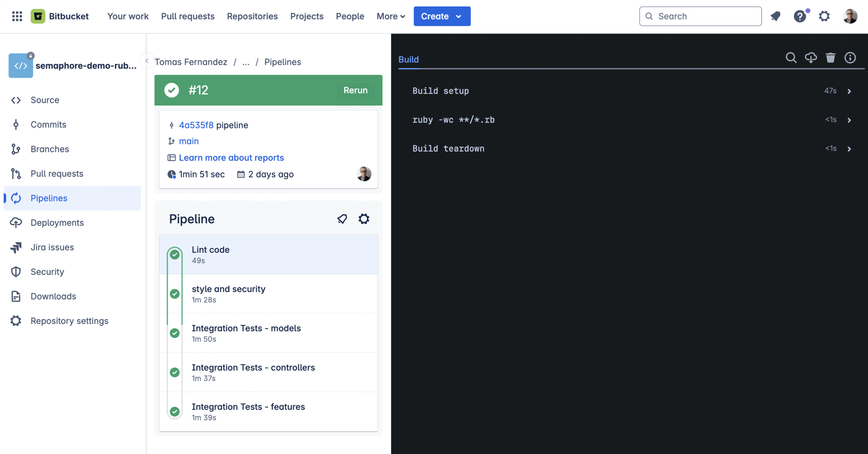Screen dimensions: 868x454
Task: Open the pipeline settings gear icon
Action: 364,219
